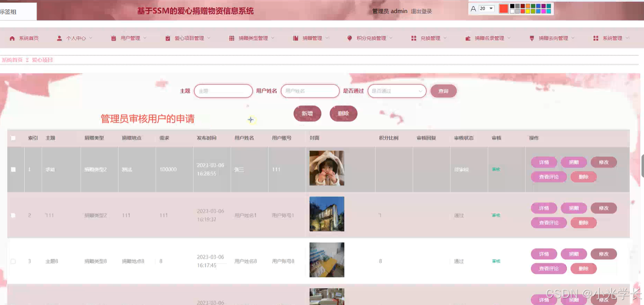The image size is (644, 305).
Task: Open 详情 for the 主题8 row
Action: point(544,254)
